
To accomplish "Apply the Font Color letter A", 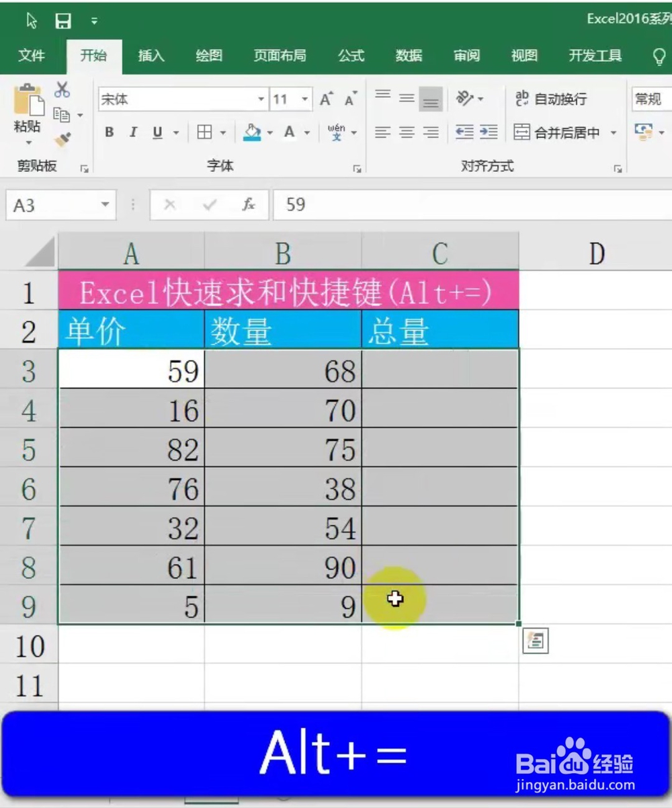I will pos(289,132).
